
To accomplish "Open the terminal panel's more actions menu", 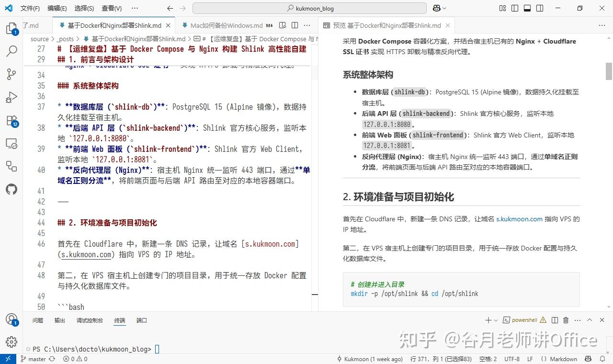I will coord(577,320).
